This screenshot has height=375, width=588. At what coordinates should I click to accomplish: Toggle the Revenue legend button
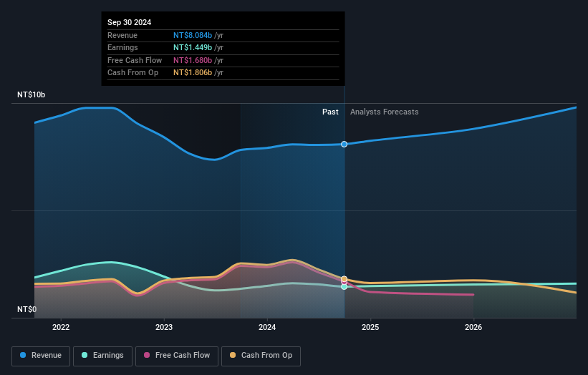41,356
